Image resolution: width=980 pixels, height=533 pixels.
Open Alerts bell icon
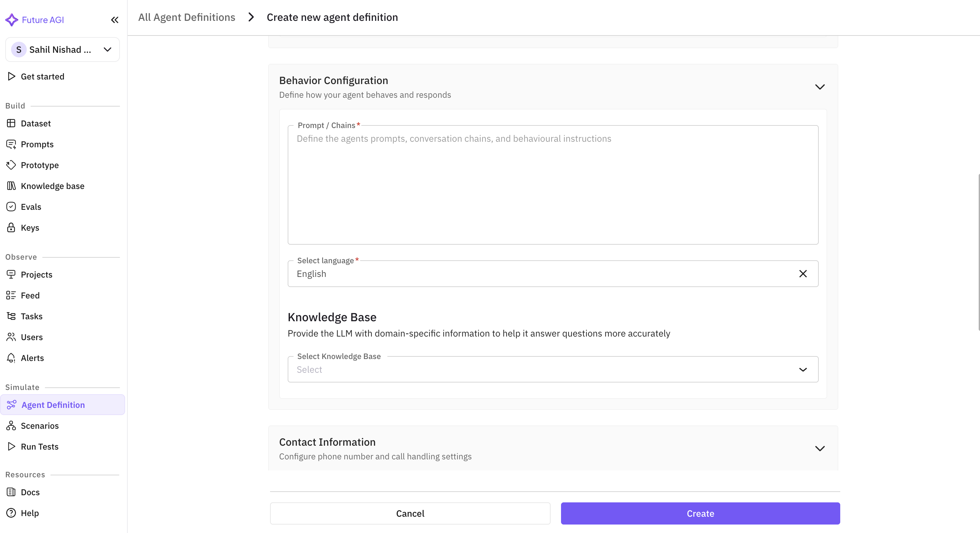pyautogui.click(x=11, y=358)
